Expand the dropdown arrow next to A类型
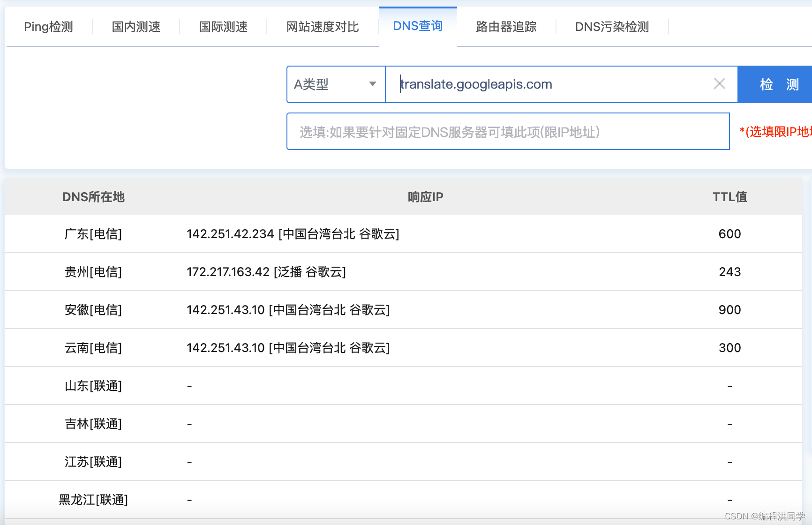 point(373,84)
